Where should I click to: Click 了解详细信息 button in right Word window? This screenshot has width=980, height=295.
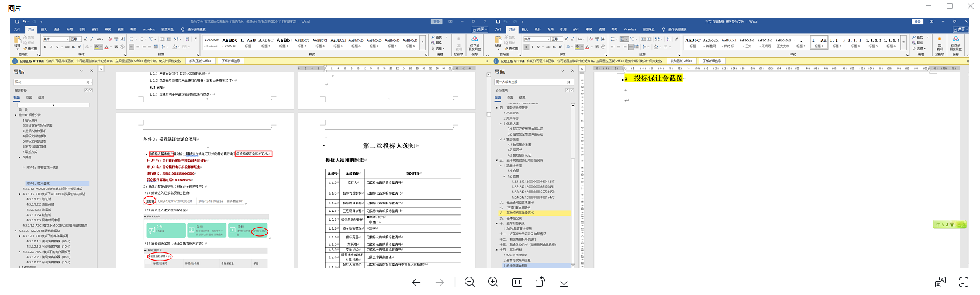click(712, 61)
